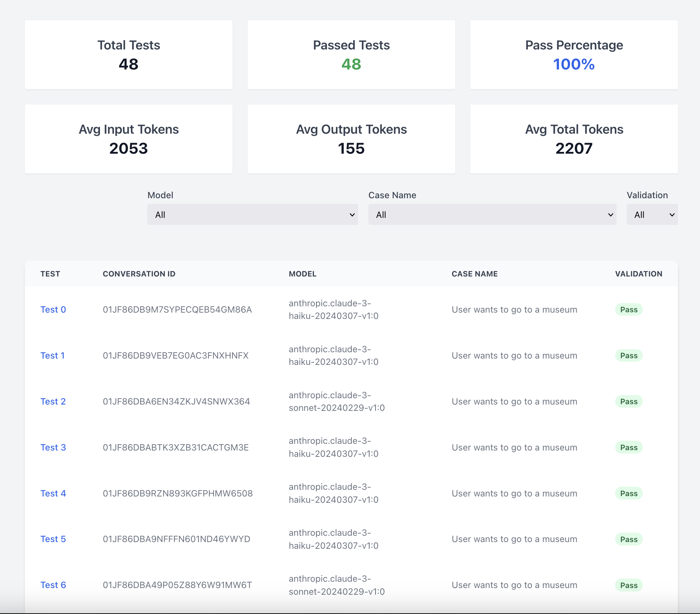700x614 pixels.
Task: Select conversation ID 01JF86DBA49P05Z88Y6W91MW6T
Action: point(177,585)
